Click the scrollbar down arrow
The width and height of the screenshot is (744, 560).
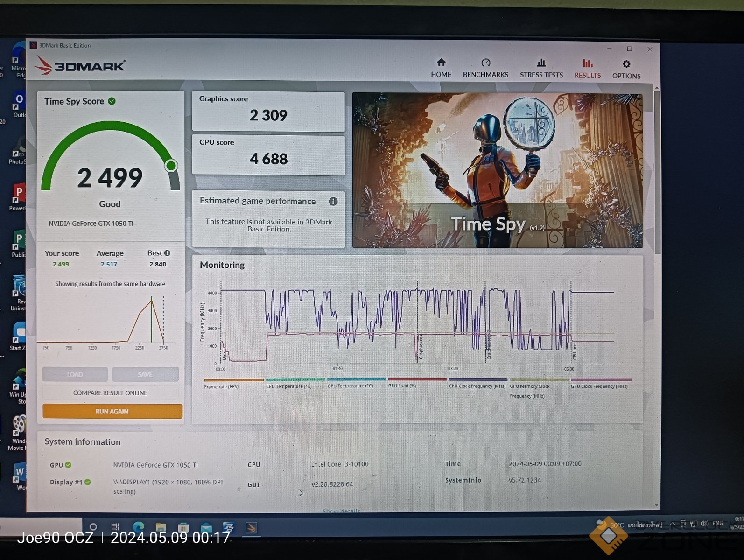tap(657, 505)
